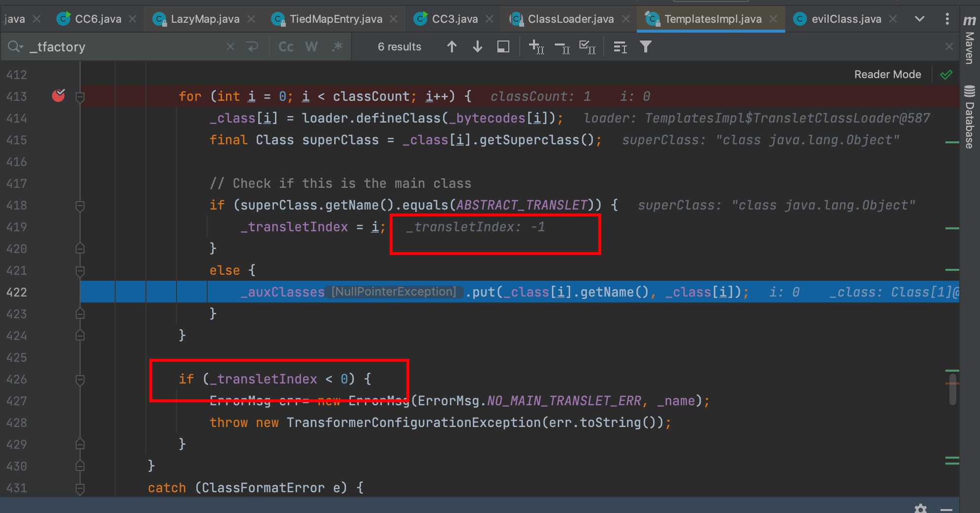
Task: Close the CC6.java tab
Action: point(133,19)
